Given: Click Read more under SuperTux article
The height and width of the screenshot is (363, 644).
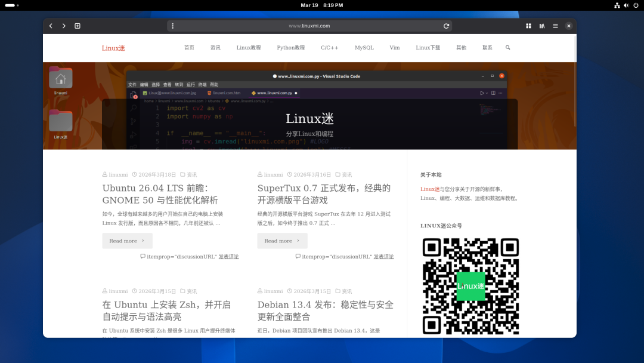Looking at the screenshot, I should (282, 241).
